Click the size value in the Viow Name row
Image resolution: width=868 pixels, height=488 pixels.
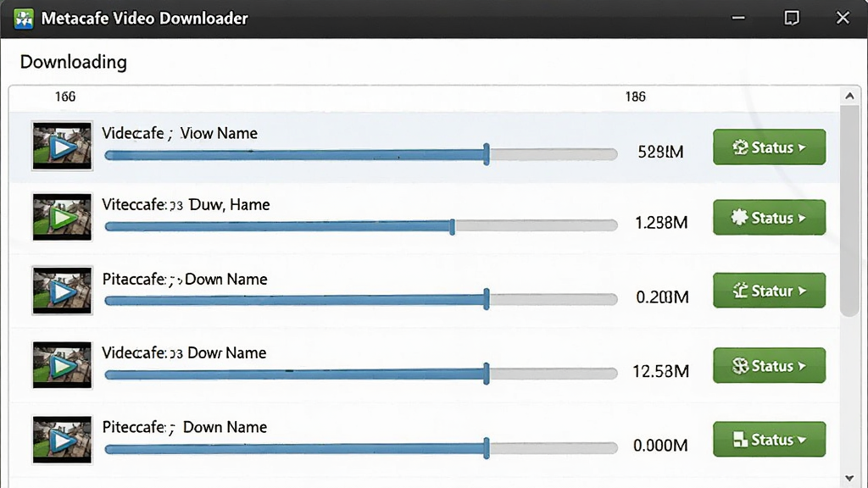point(661,152)
